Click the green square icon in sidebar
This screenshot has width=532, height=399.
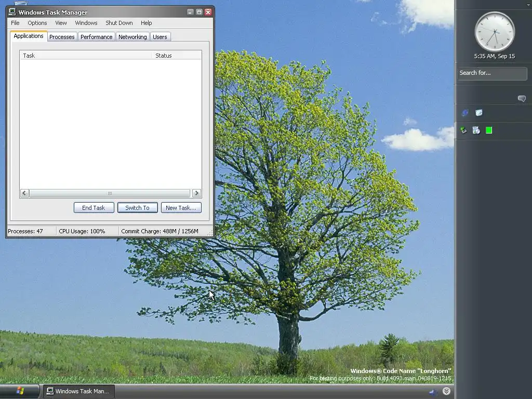coord(489,130)
